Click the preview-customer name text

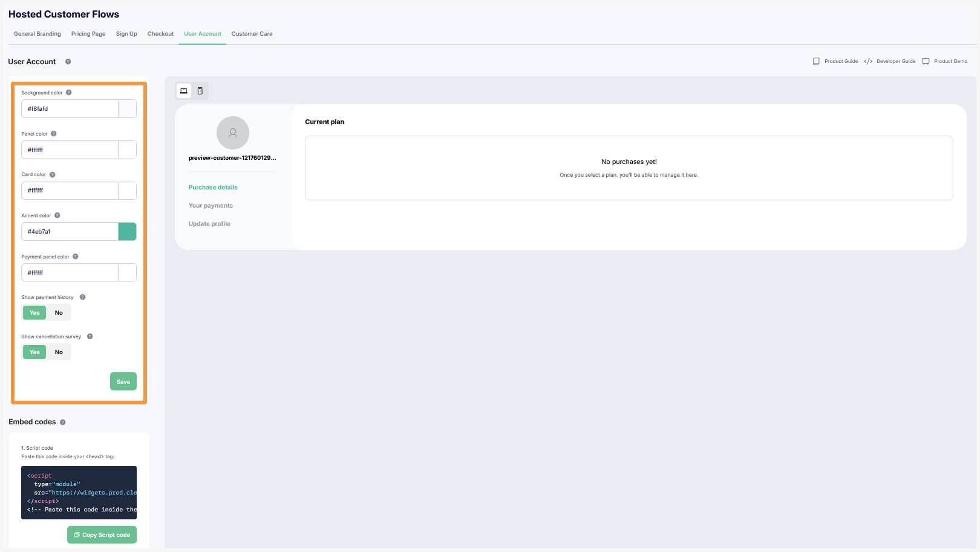pyautogui.click(x=232, y=158)
